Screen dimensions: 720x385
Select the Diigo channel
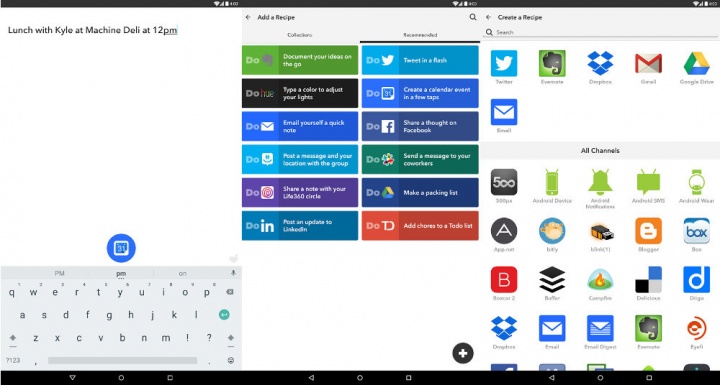pos(697,279)
